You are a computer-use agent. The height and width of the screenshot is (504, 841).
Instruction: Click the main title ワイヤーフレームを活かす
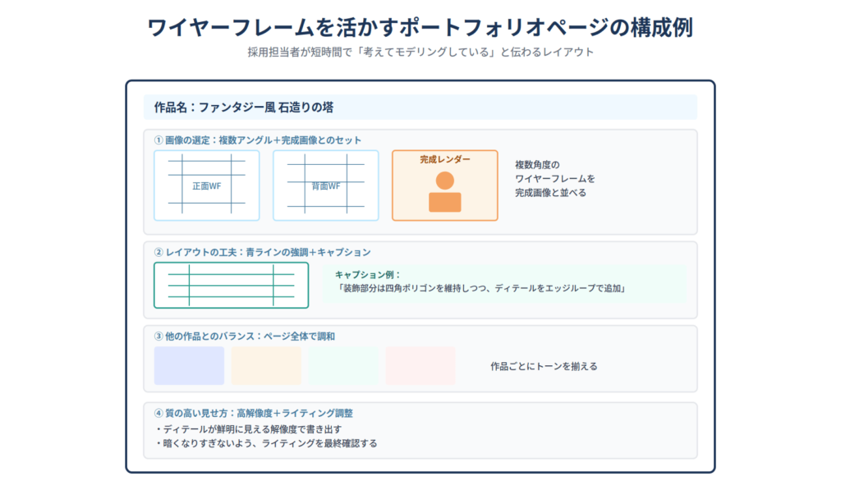420,28
